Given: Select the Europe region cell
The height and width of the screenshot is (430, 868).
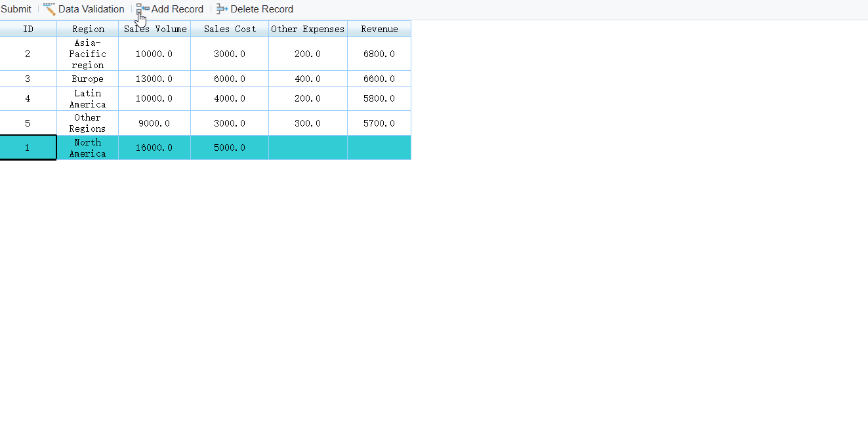Looking at the screenshot, I should pos(87,78).
